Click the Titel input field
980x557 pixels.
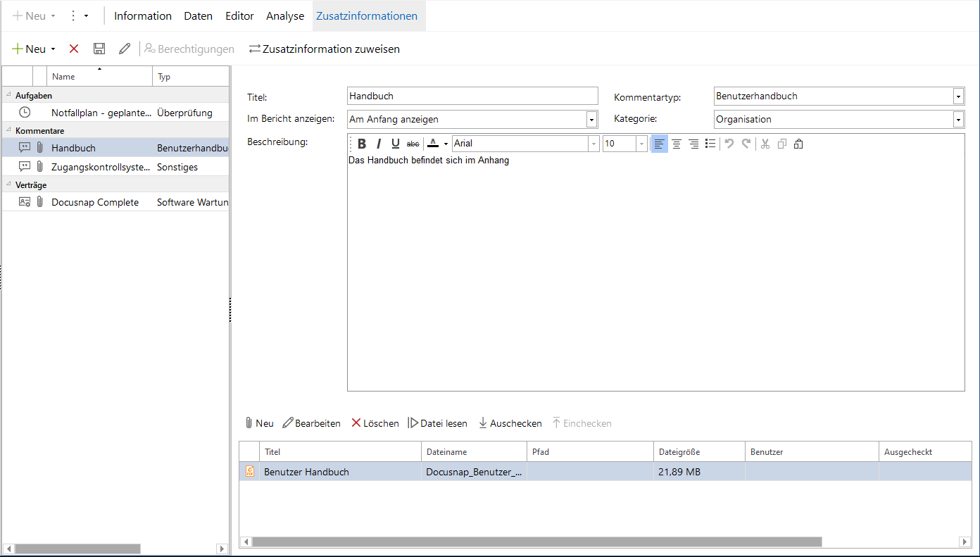click(472, 96)
